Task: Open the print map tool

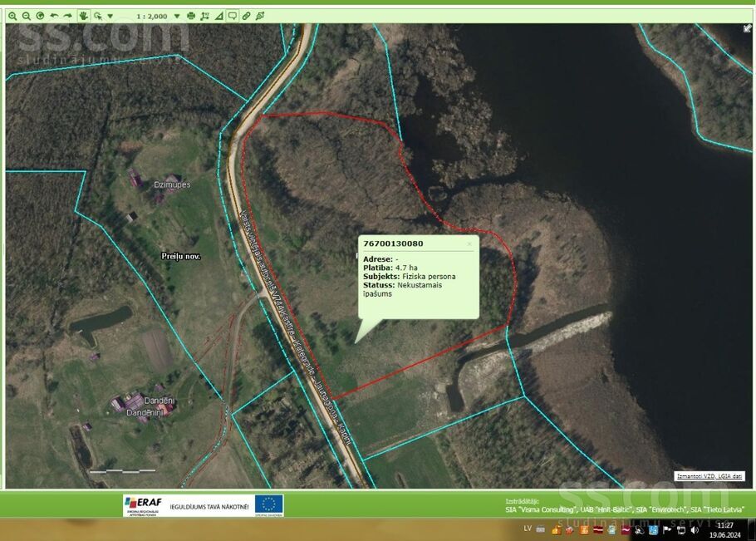Action: (191, 16)
